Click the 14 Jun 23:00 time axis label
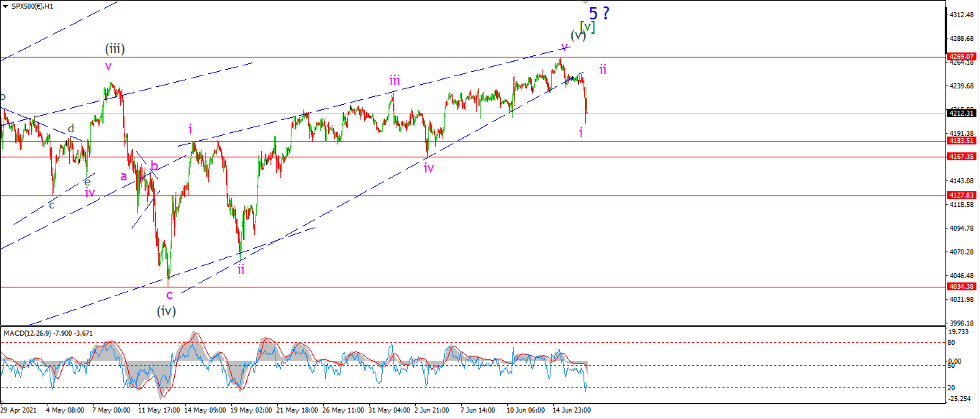Viewport: 980px width, 419px height. pyautogui.click(x=572, y=410)
